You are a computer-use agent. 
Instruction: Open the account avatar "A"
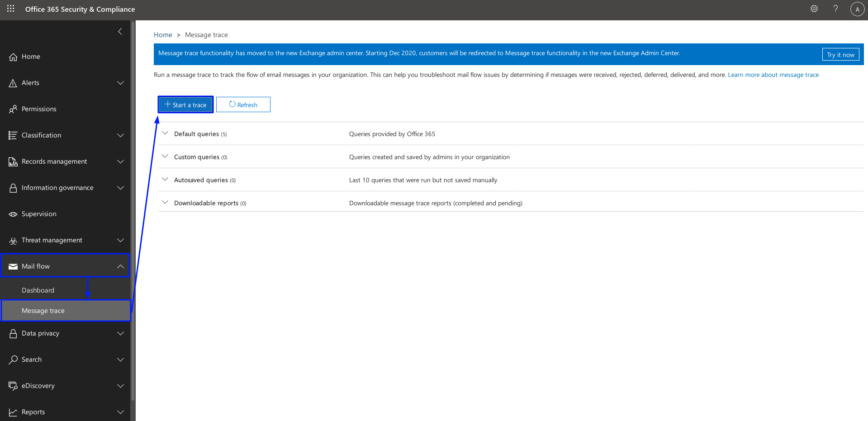857,9
